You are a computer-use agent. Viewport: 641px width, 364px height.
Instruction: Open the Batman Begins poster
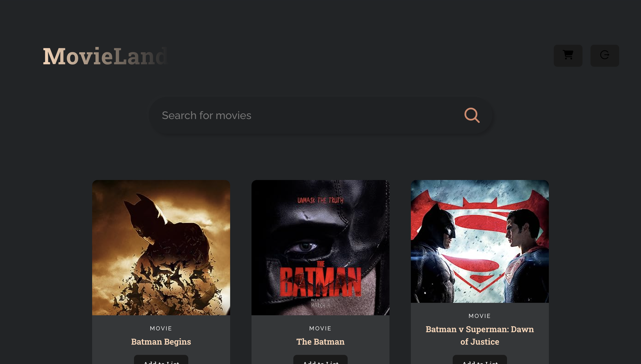[161, 247]
